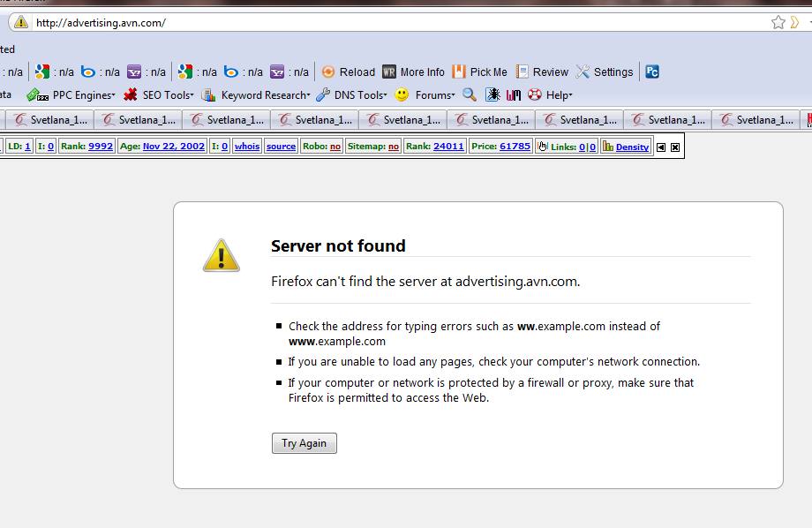Click the 'Firefox can't find the server' message
This screenshot has height=528, width=812.
coord(425,282)
